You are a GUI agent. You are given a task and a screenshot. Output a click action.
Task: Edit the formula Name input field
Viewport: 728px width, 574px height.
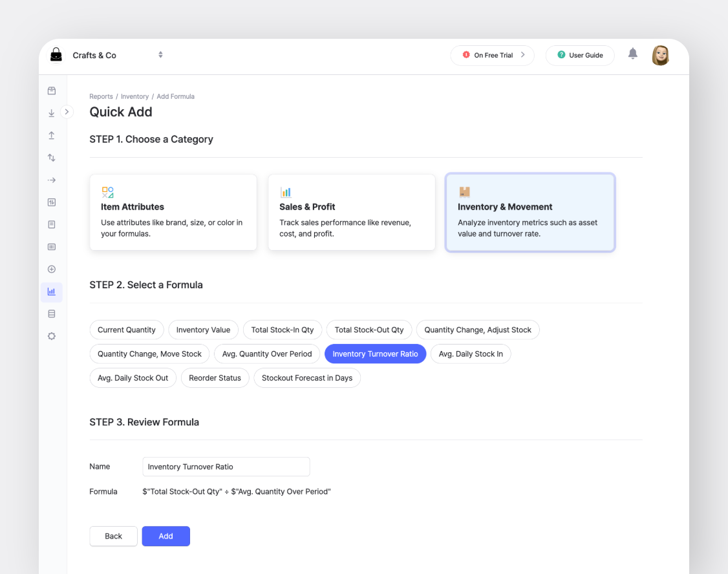point(226,466)
